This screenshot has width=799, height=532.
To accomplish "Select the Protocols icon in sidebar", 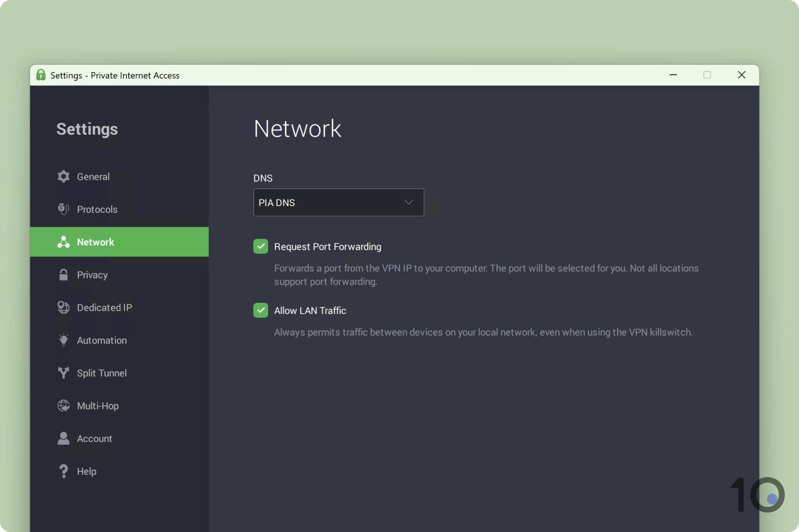I will tap(63, 209).
